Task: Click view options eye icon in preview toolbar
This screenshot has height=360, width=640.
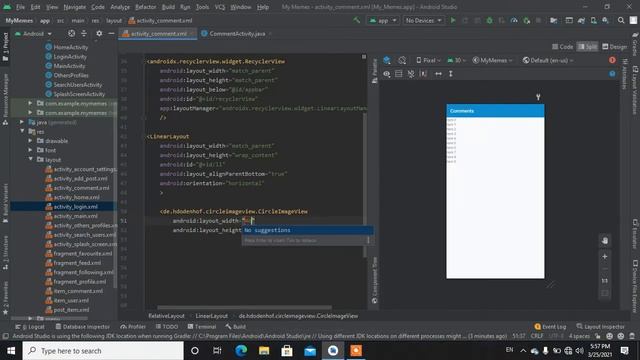Action: (387, 74)
